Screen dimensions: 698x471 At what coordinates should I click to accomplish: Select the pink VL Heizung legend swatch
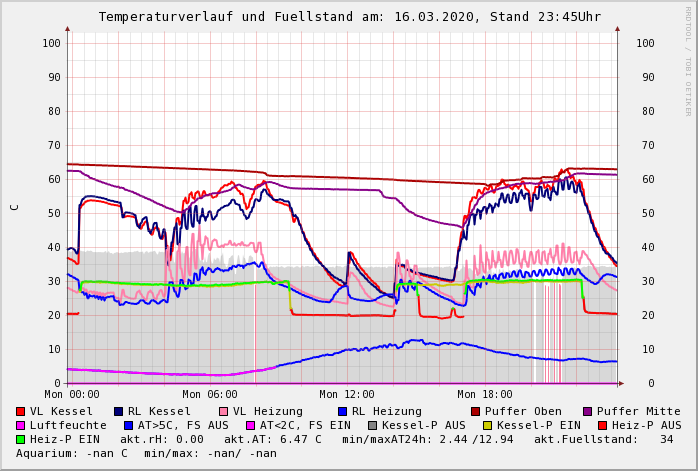[x=224, y=411]
